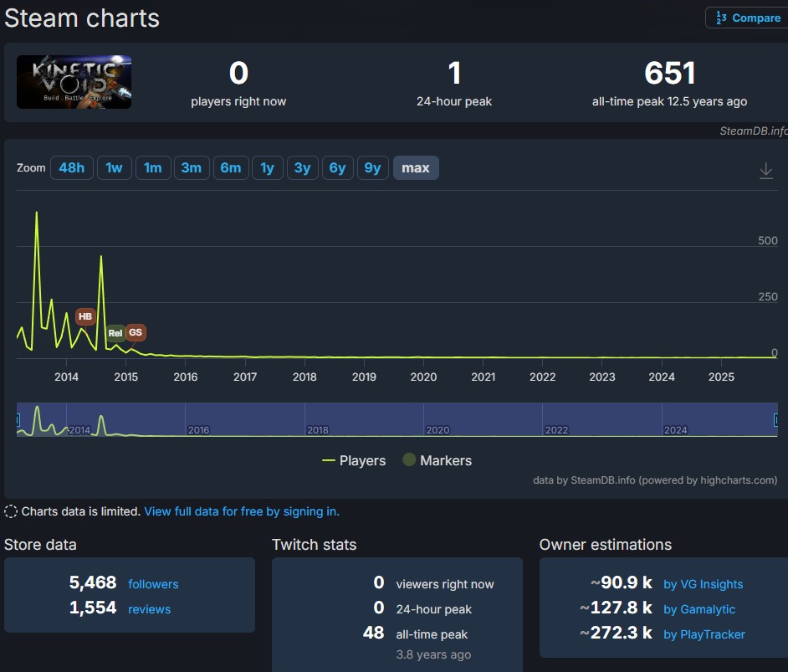Select the max zoom range
Screen dimensions: 788x672
pos(416,168)
